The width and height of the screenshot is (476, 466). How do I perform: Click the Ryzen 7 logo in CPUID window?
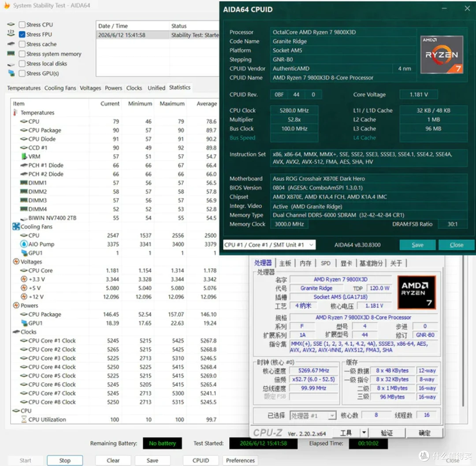[x=442, y=55]
